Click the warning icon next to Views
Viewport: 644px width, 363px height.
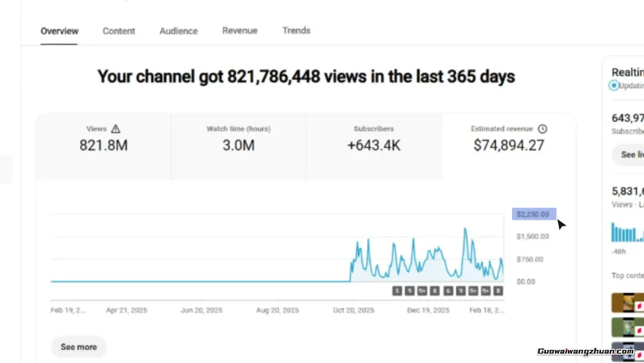tap(116, 129)
